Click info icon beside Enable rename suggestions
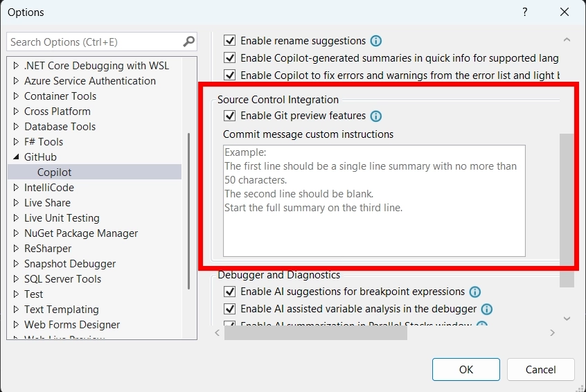 (x=376, y=41)
